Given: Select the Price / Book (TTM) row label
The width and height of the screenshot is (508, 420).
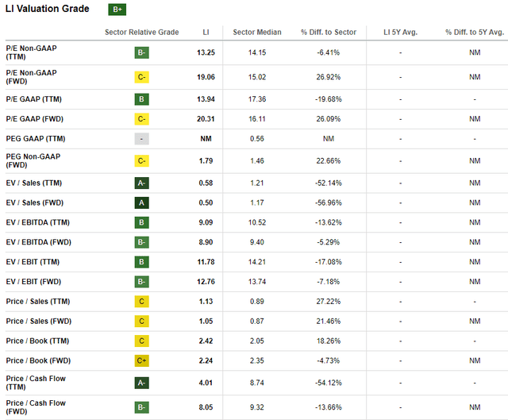Looking at the screenshot, I should 37,341.
